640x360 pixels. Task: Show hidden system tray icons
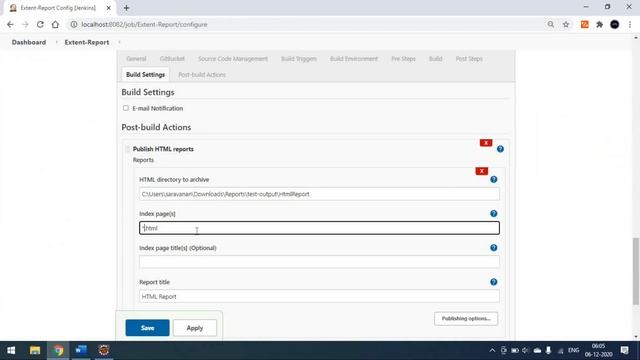[492, 351]
